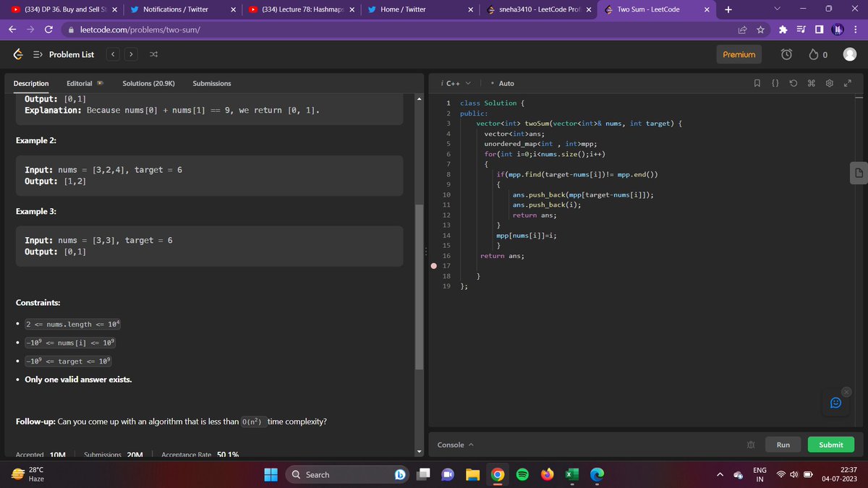Viewport: 868px width, 488px height.
Task: Toggle the breakpoint on line 17
Action: tap(434, 266)
